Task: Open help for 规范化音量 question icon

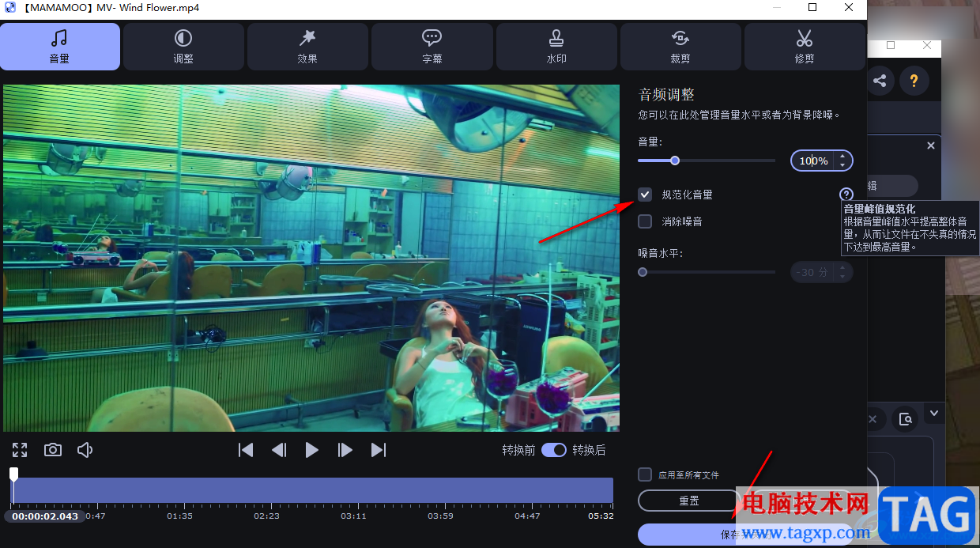Action: [846, 195]
